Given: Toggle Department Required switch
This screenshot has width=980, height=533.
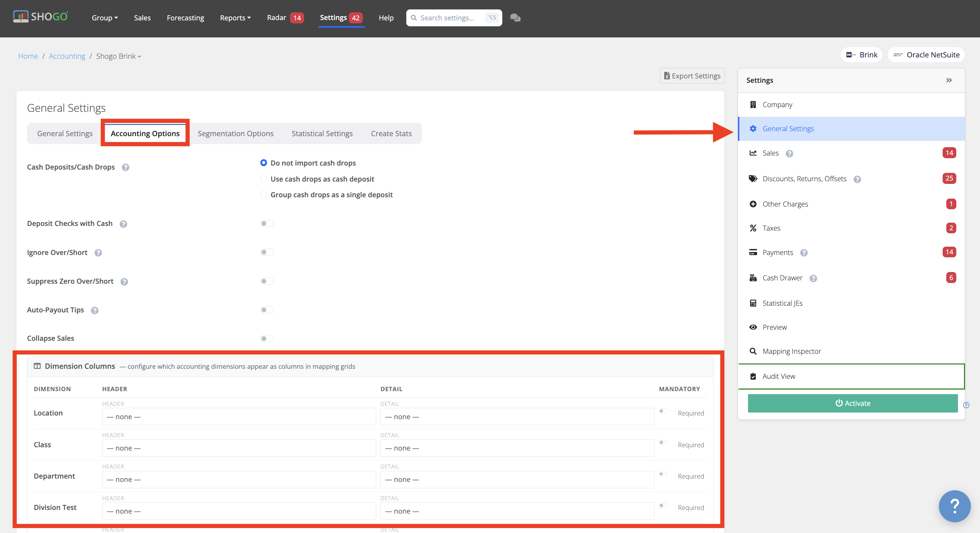Looking at the screenshot, I should 663,474.
